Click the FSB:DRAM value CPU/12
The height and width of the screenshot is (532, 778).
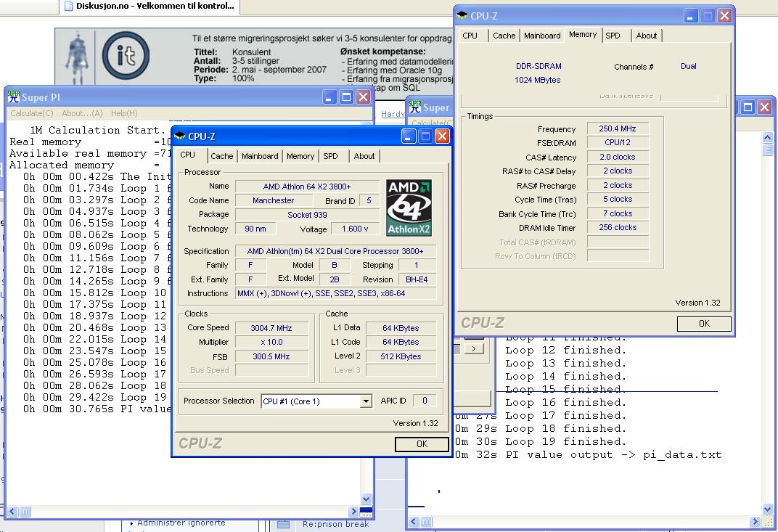tap(618, 142)
